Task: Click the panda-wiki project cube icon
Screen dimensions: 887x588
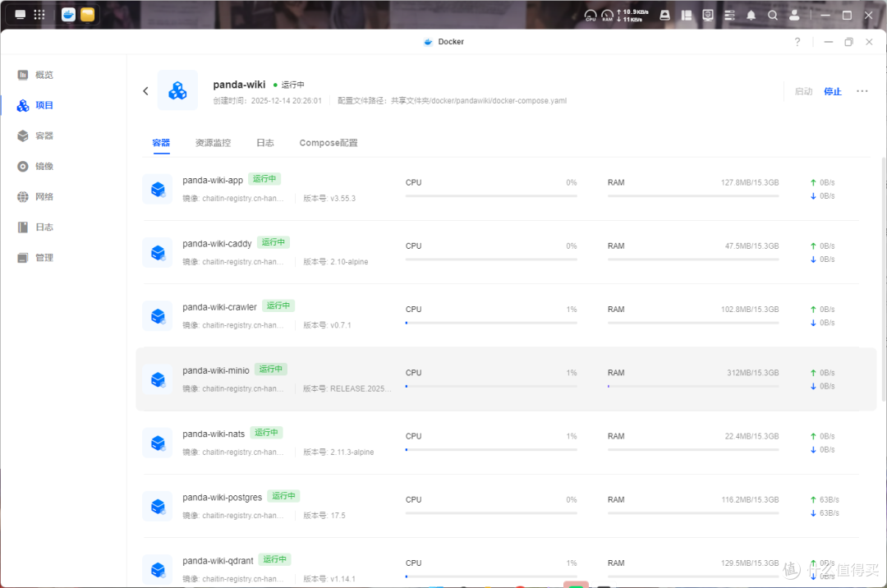Action: [x=177, y=90]
